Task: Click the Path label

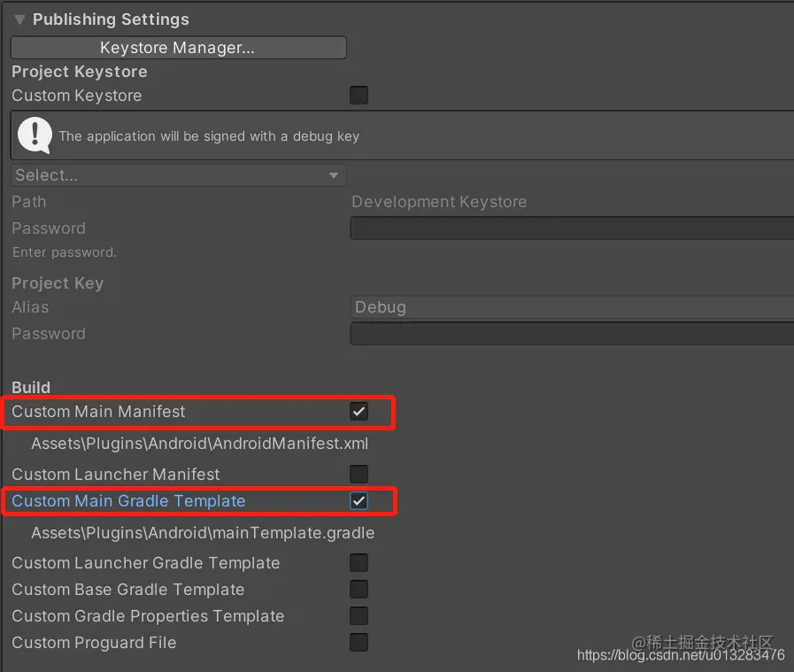Action: (29, 202)
